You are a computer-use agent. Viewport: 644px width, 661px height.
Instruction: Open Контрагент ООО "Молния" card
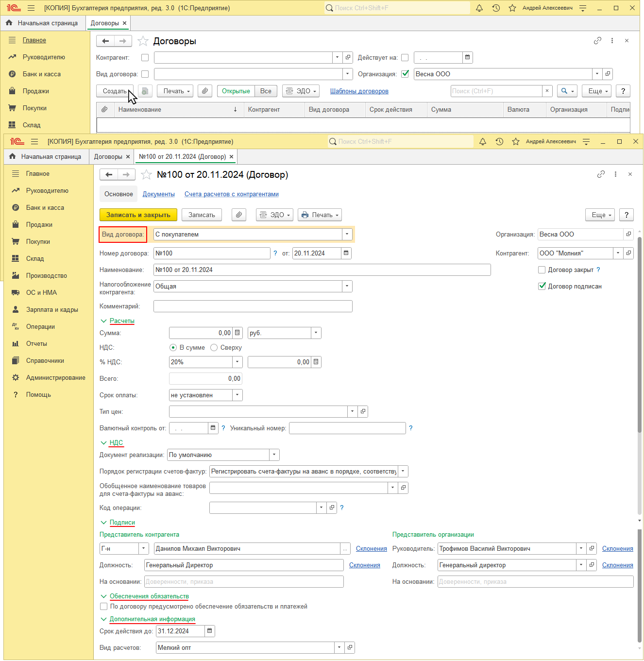point(628,253)
